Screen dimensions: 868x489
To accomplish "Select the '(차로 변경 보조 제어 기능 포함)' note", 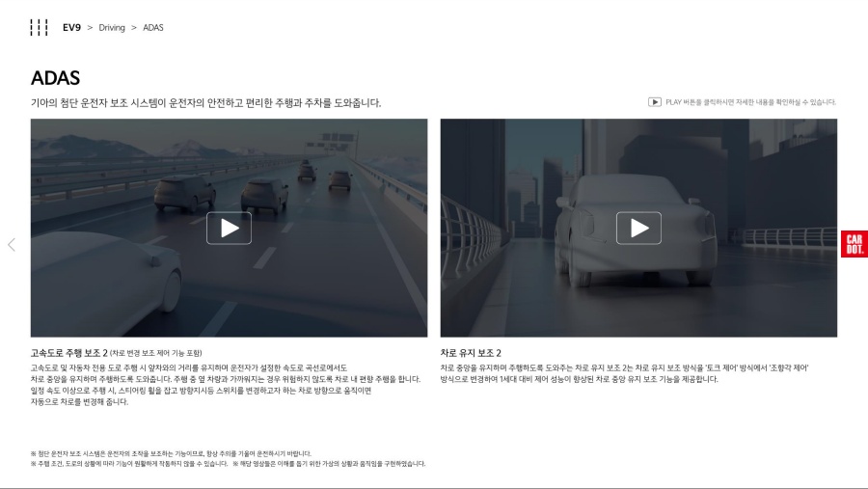I will 155,353.
